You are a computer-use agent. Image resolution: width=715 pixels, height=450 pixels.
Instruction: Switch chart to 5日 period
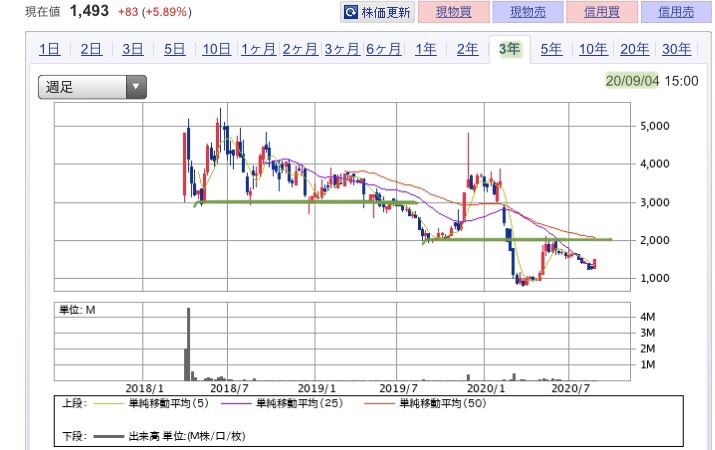(175, 49)
